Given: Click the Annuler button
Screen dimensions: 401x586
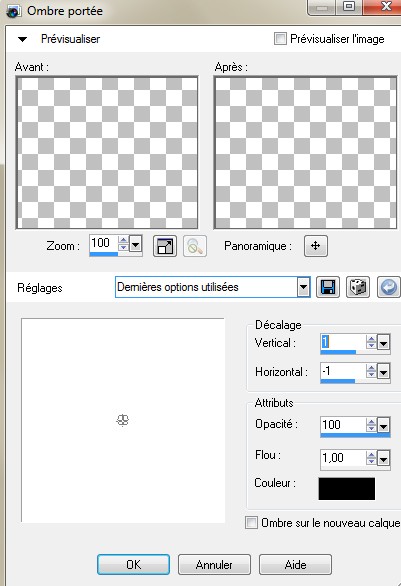Looking at the screenshot, I should (214, 564).
